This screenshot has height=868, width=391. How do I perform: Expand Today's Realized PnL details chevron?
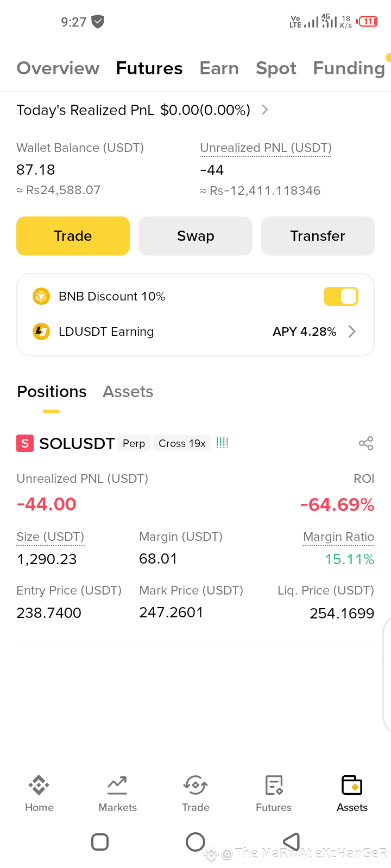coord(265,110)
